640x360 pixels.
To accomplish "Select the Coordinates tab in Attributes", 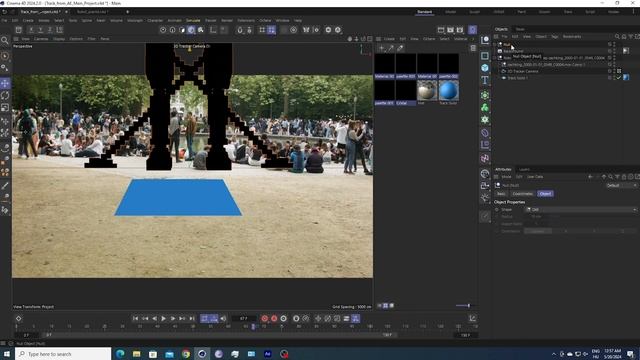I will point(522,193).
